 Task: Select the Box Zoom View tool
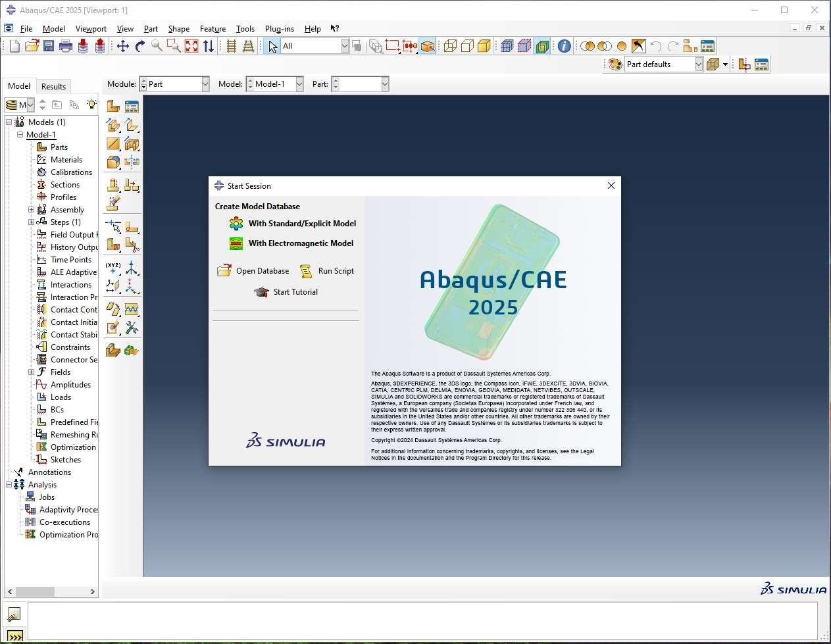(174, 46)
